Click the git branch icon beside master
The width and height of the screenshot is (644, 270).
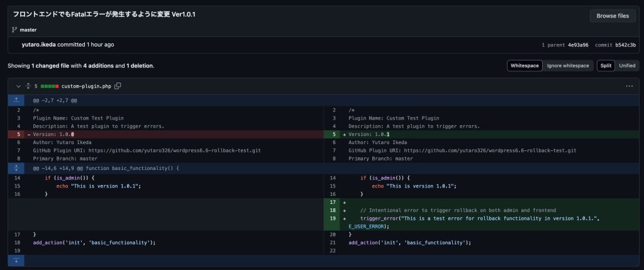[14, 30]
